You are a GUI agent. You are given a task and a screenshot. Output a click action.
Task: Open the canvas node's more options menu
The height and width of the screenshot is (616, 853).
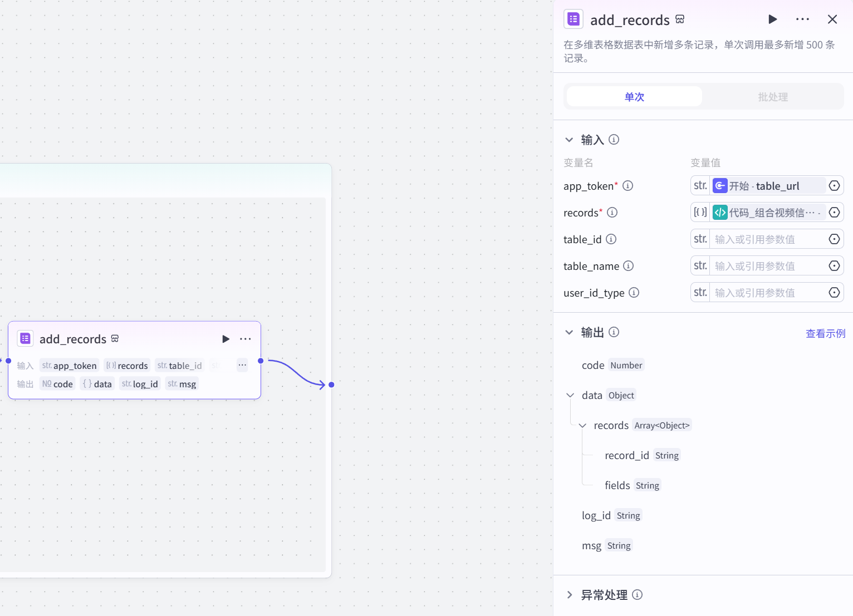point(246,339)
